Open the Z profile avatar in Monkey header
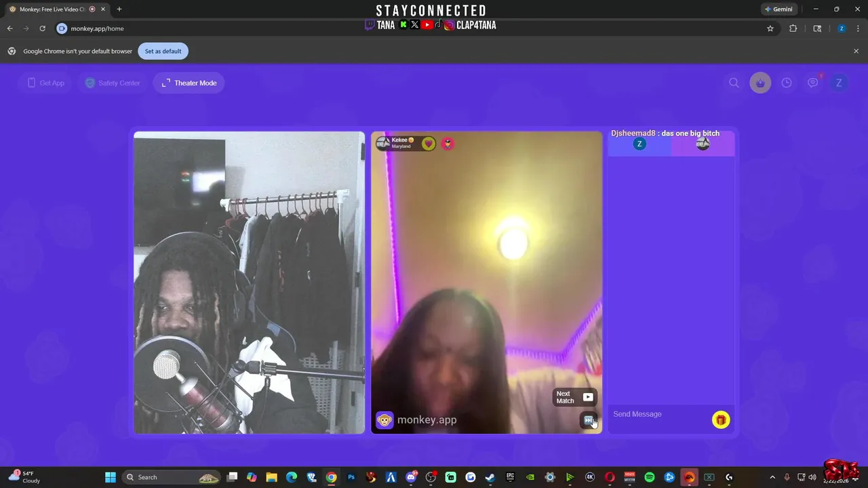The height and width of the screenshot is (488, 868). point(839,83)
